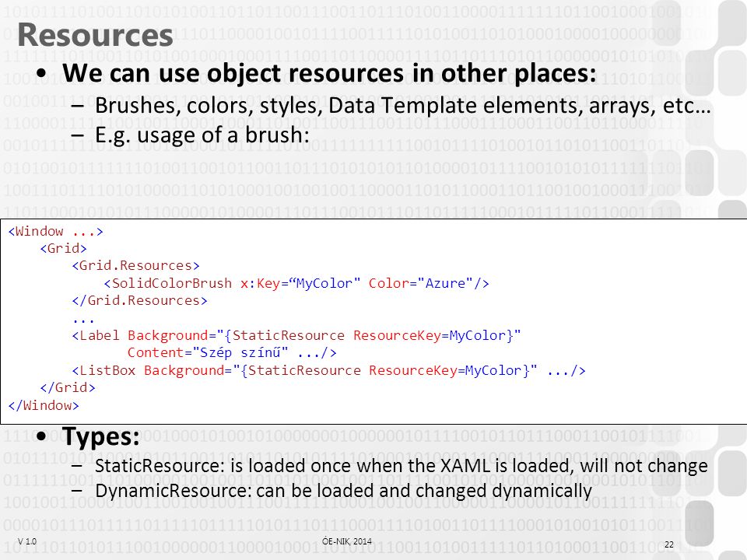Viewport: 747px width, 560px height.
Task: Click the DynamicResource description line
Action: (343, 491)
